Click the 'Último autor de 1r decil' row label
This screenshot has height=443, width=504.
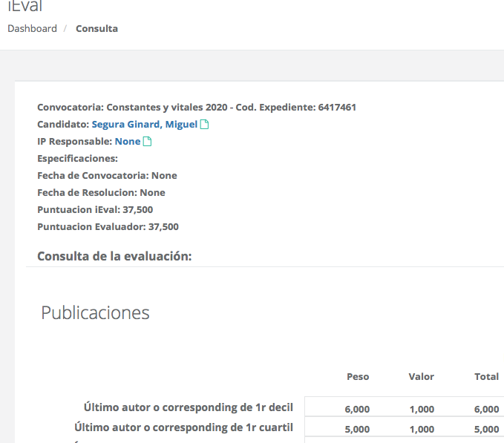(188, 407)
